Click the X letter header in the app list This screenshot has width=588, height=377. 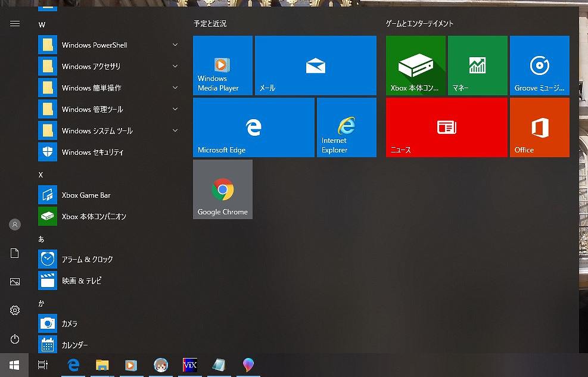click(41, 175)
